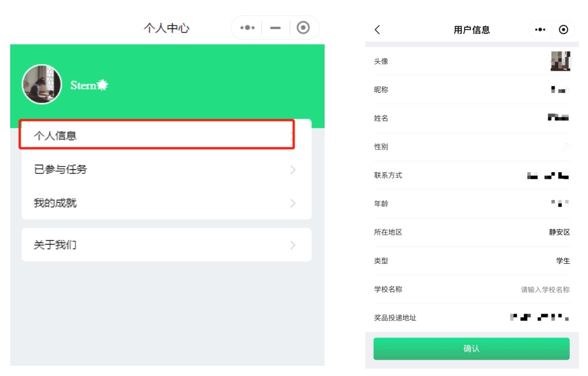Viewport: 588px width, 376px height.
Task: Open more options in 个人中心 header
Action: point(248,28)
